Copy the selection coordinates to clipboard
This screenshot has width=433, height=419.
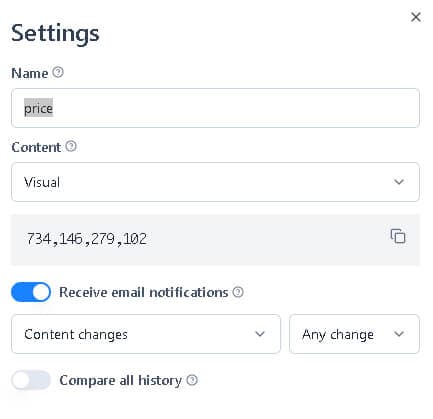click(398, 236)
